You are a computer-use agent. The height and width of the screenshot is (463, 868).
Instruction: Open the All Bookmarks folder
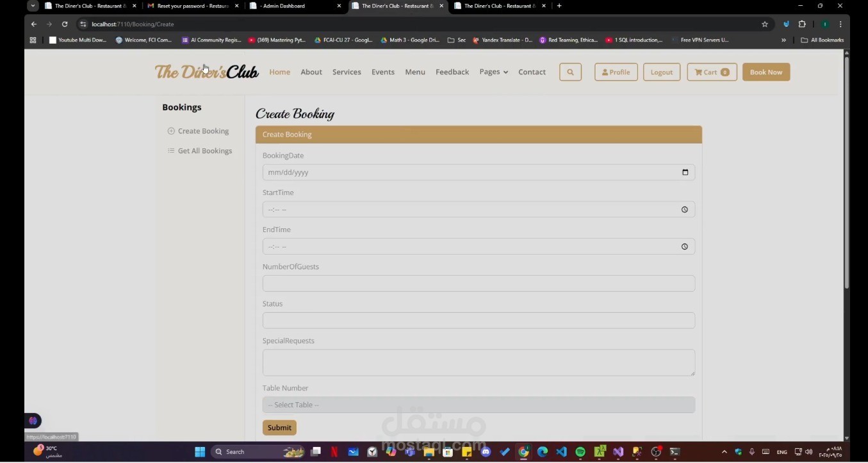pyautogui.click(x=823, y=40)
